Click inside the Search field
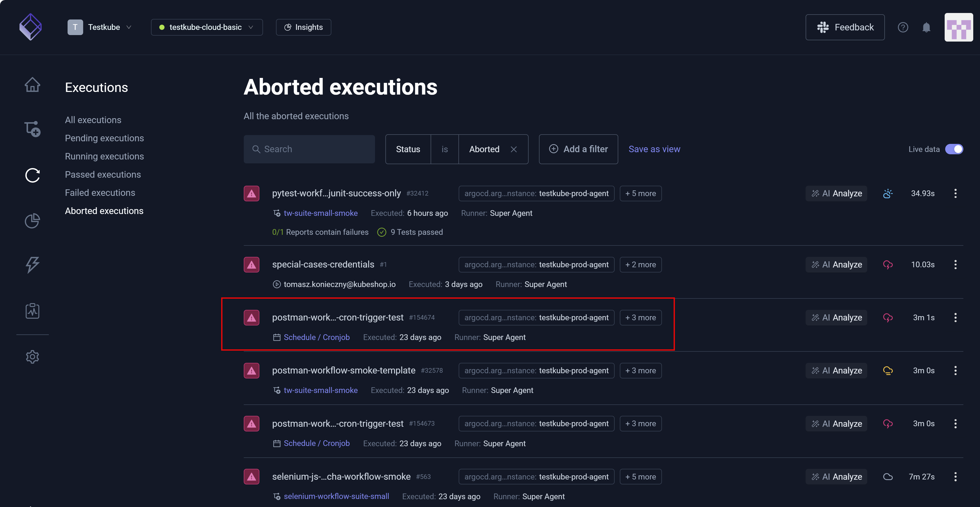This screenshot has height=507, width=980. click(x=309, y=149)
